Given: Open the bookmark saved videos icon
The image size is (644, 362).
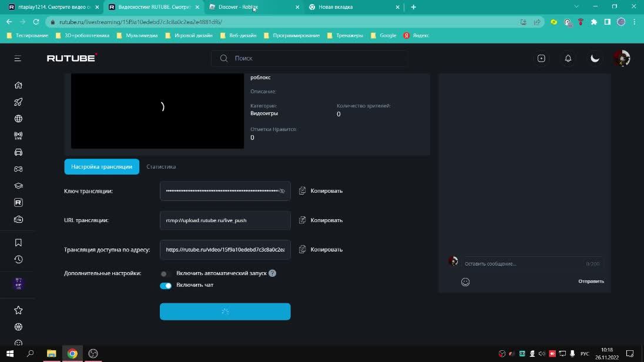Looking at the screenshot, I should tap(18, 243).
